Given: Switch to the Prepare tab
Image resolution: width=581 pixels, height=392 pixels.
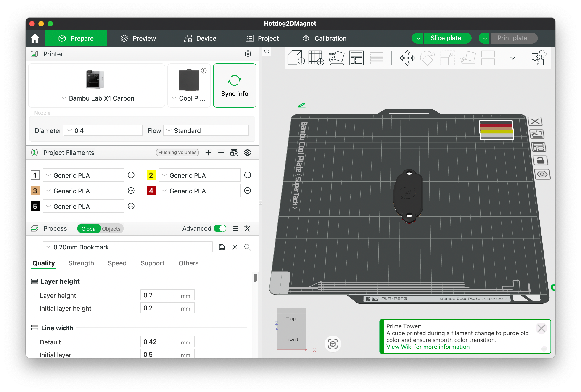Looking at the screenshot, I should point(76,38).
